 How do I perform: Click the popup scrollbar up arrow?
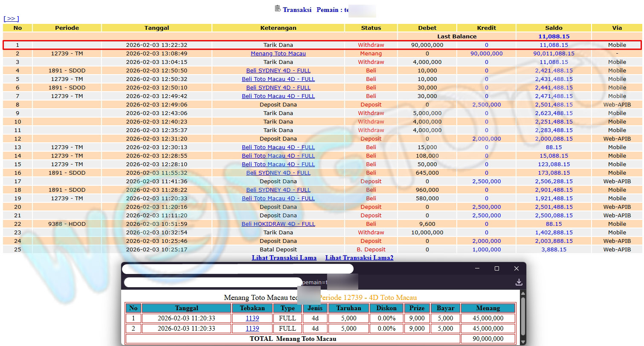[523, 294]
